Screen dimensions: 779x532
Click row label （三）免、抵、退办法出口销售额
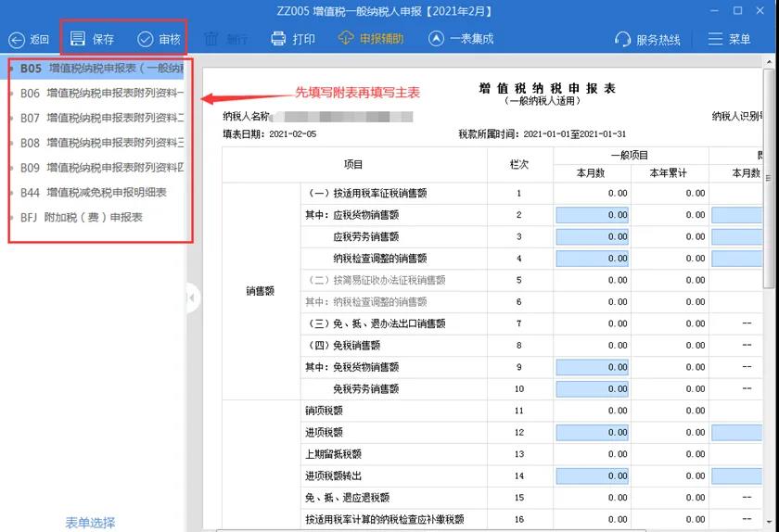pos(375,323)
